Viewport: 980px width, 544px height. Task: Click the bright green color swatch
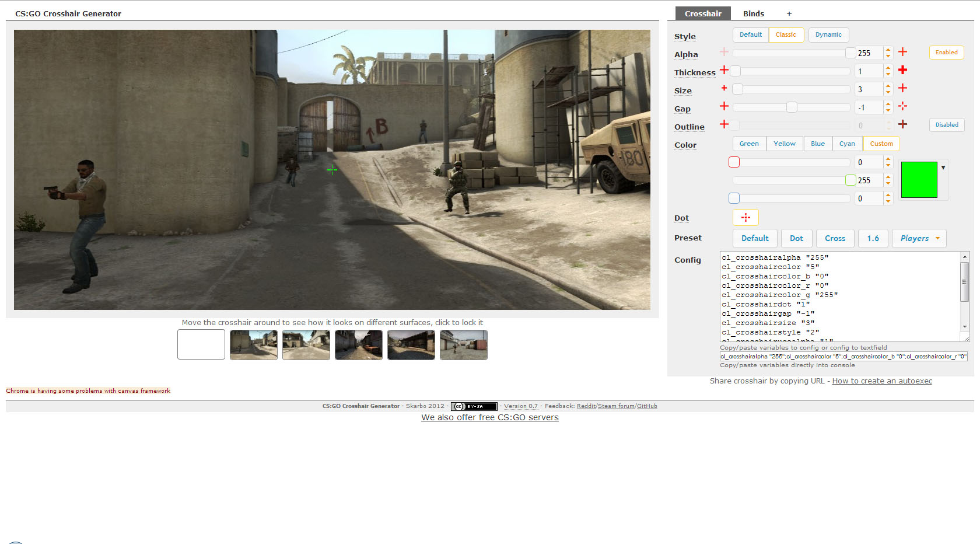click(x=919, y=180)
